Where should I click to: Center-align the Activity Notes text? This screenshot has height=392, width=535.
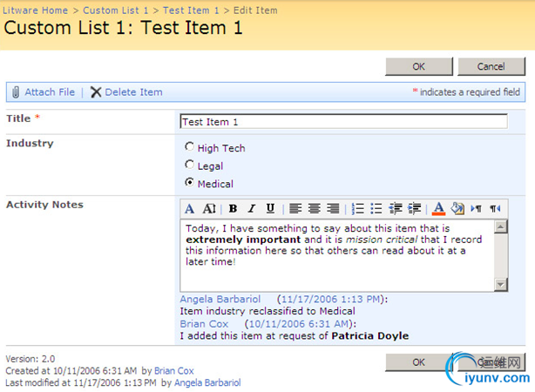click(x=315, y=208)
